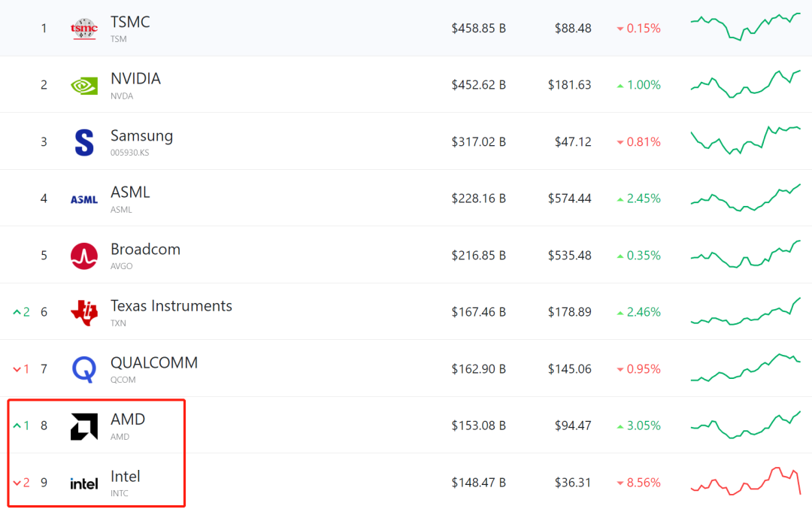Click the QUALCOMM blue Q logo
The height and width of the screenshot is (509, 812).
point(83,369)
